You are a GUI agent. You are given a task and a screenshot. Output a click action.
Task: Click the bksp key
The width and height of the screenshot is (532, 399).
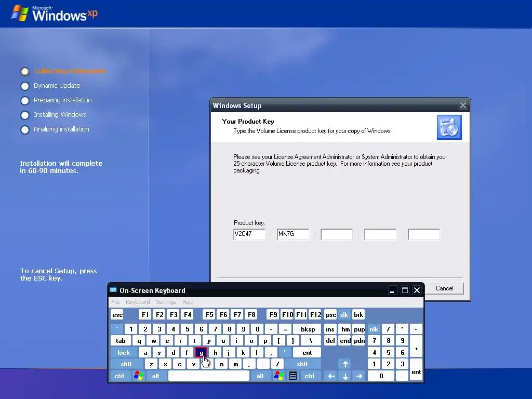[308, 329]
